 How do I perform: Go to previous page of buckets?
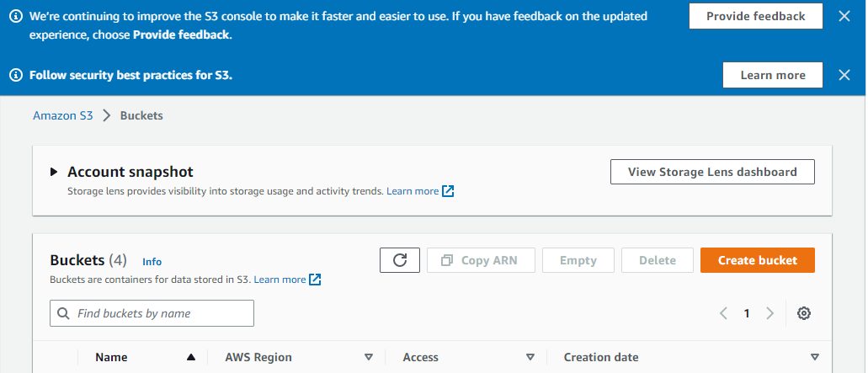[x=723, y=313]
